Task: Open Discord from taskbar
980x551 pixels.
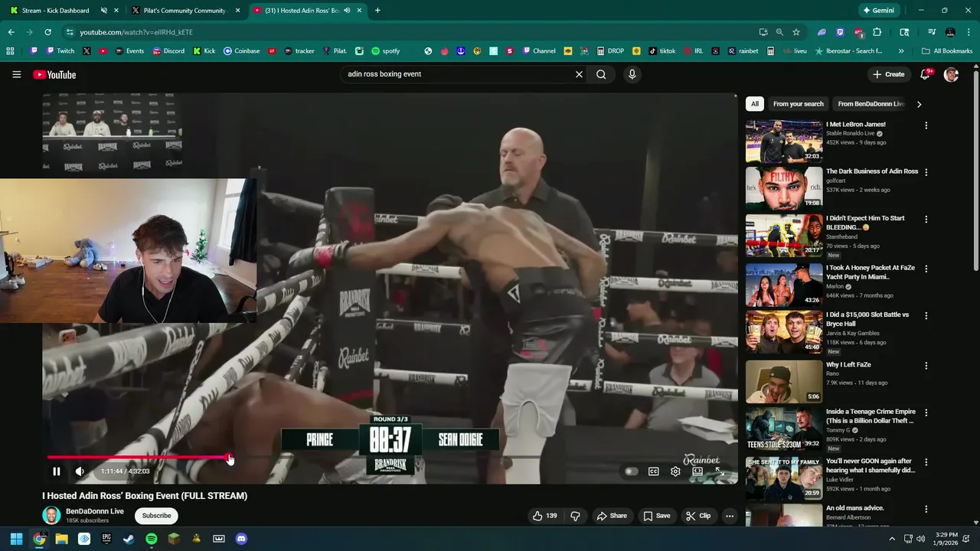Action: (241, 539)
